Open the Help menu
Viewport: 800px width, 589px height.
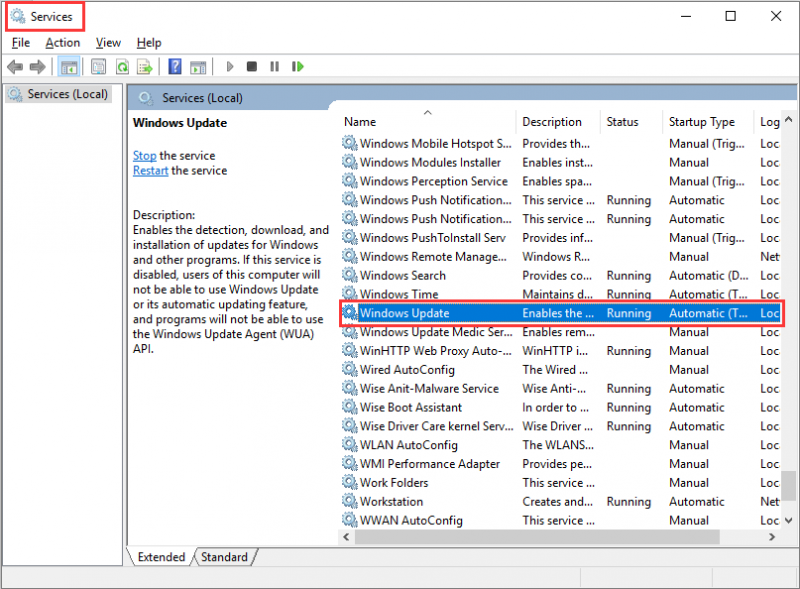(149, 43)
